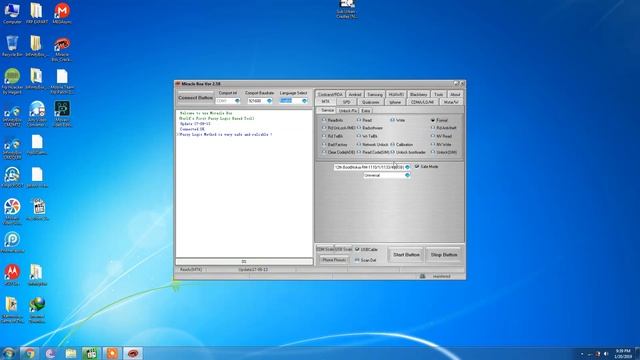
Task: Open the Unlock/Fix sub-tab
Action: 348,111
